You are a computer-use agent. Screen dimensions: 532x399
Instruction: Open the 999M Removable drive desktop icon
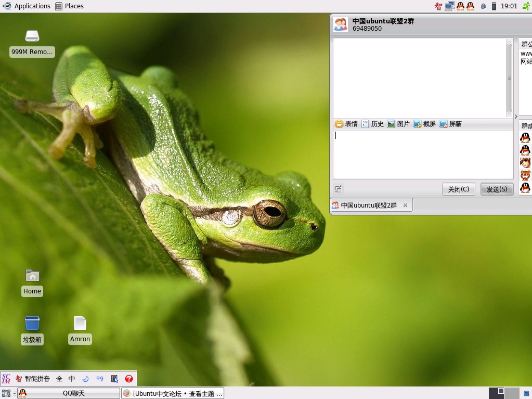click(32, 43)
